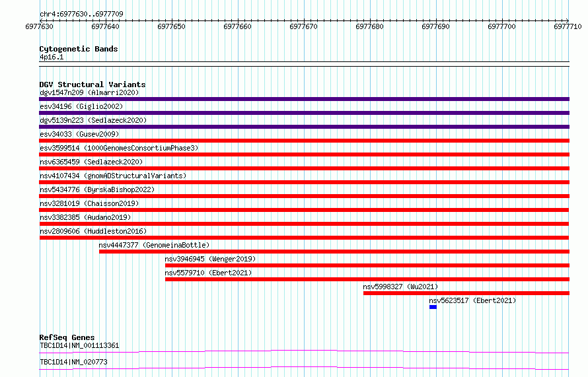588x377 pixels.
Task: Select the dgv1547n209 (Almarri2020) variant label
Action: click(x=89, y=92)
